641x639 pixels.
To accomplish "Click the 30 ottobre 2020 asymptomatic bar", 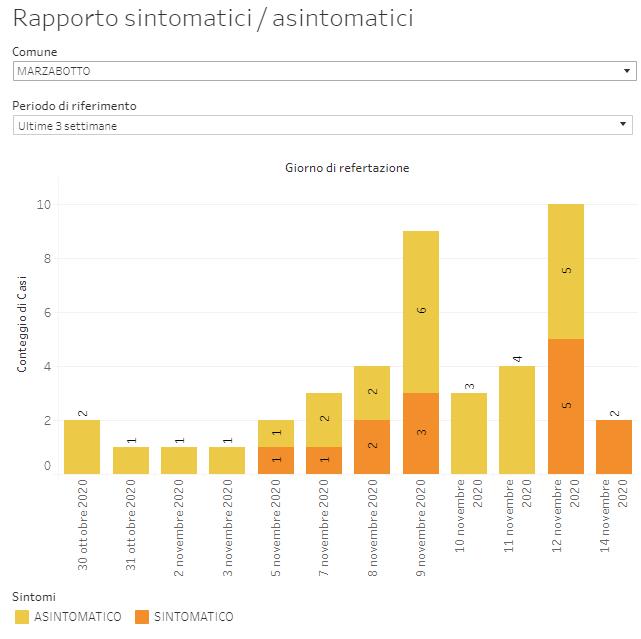I will 82,447.
